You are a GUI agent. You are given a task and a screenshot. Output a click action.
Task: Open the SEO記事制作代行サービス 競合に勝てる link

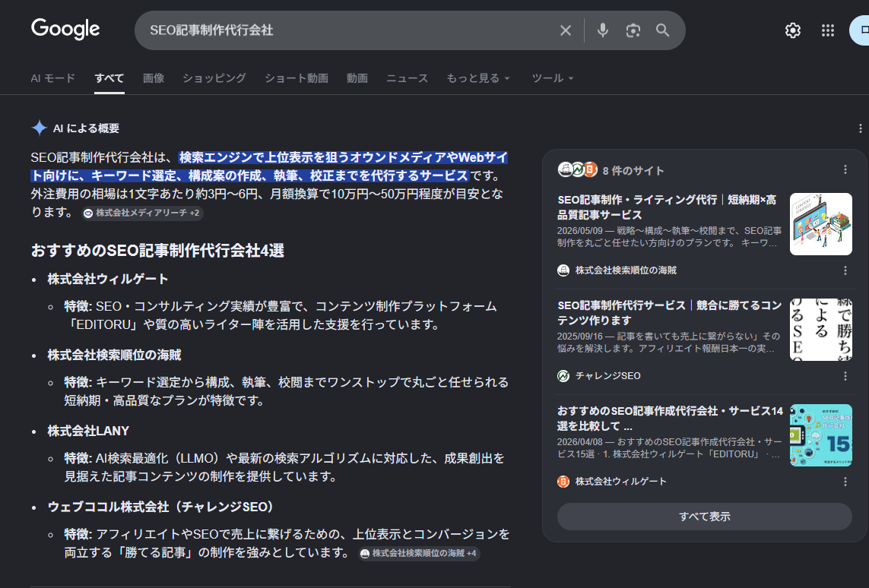pos(670,313)
